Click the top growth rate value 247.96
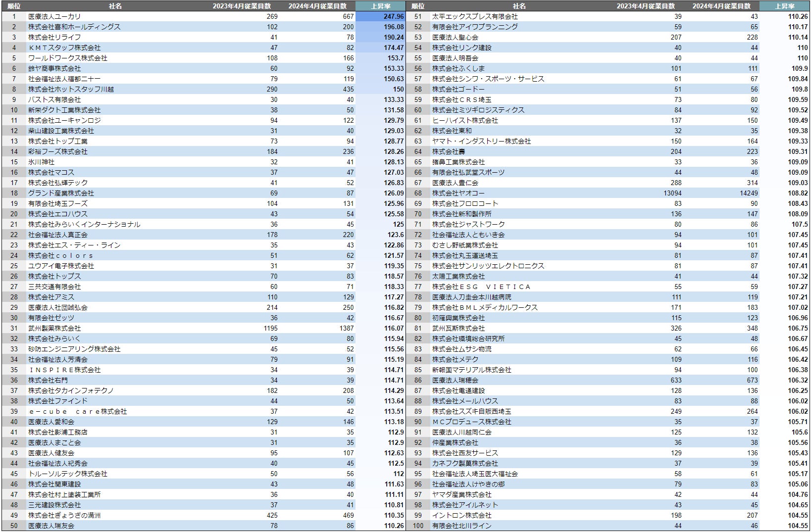This screenshot has width=811, height=532. pyautogui.click(x=394, y=16)
